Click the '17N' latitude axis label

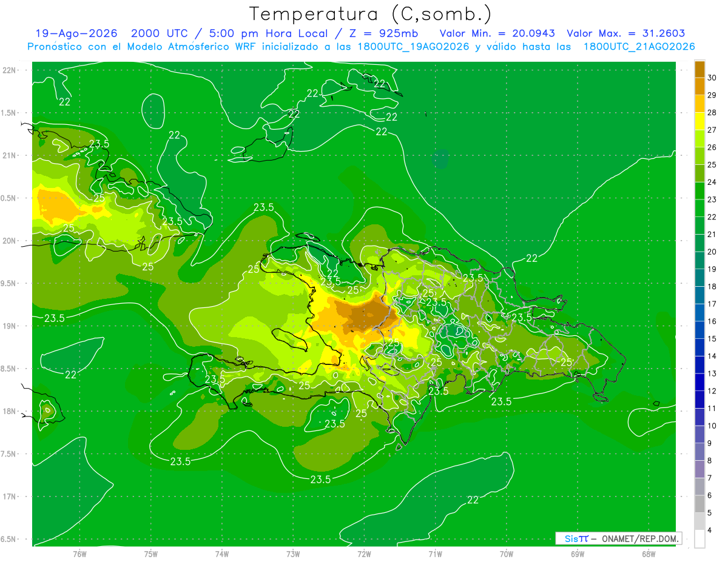tap(10, 497)
